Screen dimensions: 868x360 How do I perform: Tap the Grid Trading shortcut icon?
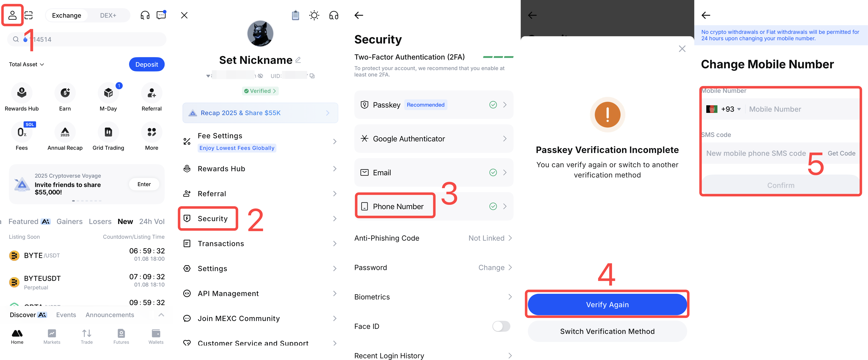coord(108,132)
